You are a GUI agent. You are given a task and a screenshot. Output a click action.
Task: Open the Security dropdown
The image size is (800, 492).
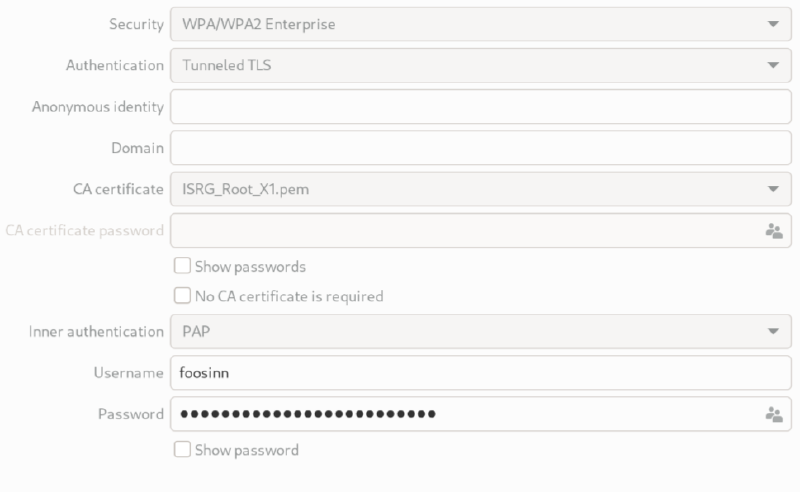click(x=480, y=24)
